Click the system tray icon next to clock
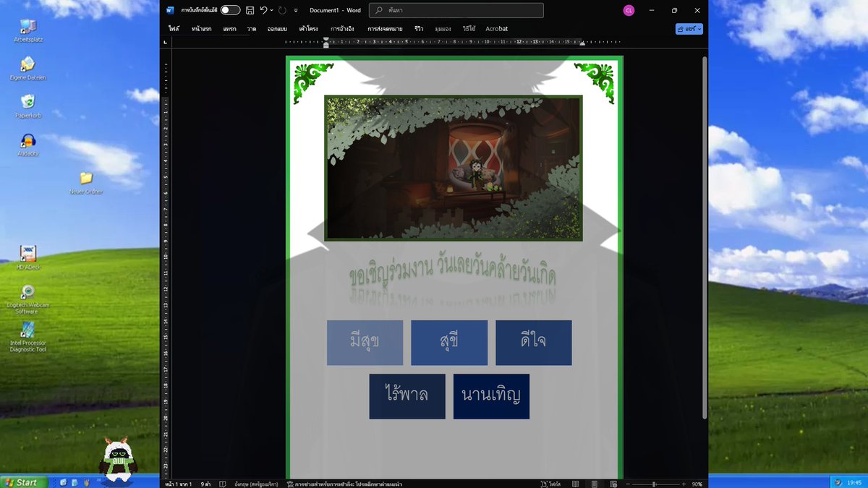The image size is (868, 488). click(x=838, y=482)
